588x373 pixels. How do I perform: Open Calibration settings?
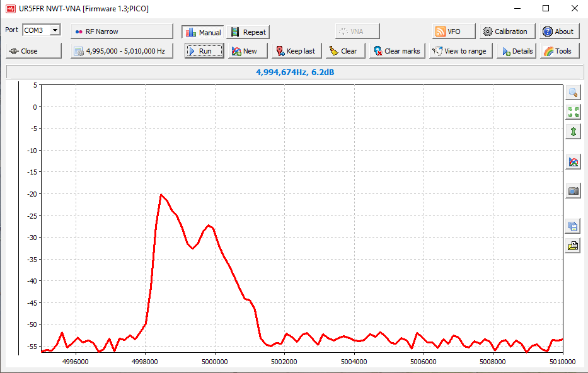(507, 32)
